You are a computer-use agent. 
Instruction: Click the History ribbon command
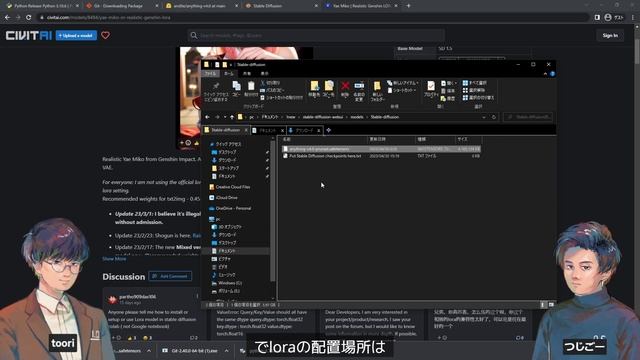click(448, 98)
